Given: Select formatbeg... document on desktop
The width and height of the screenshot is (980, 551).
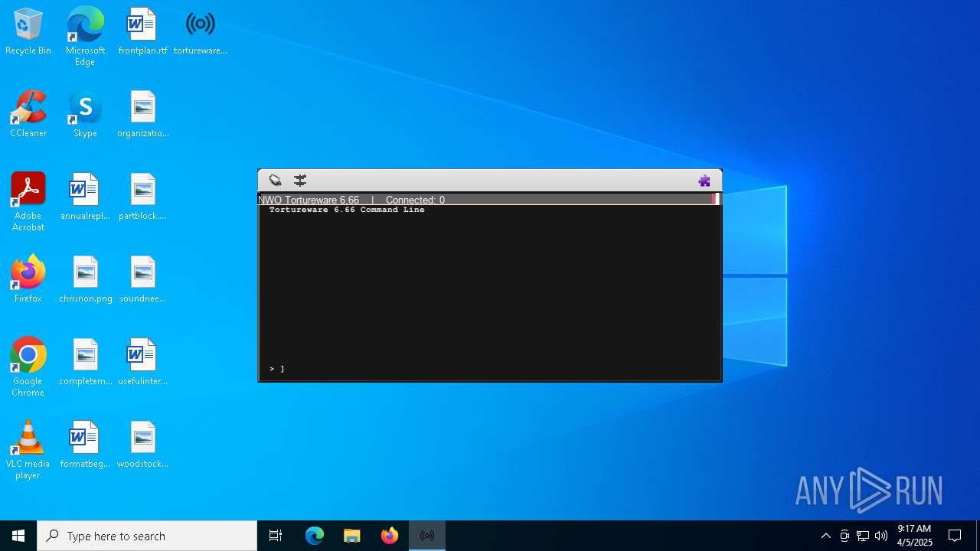Looking at the screenshot, I should (85, 445).
